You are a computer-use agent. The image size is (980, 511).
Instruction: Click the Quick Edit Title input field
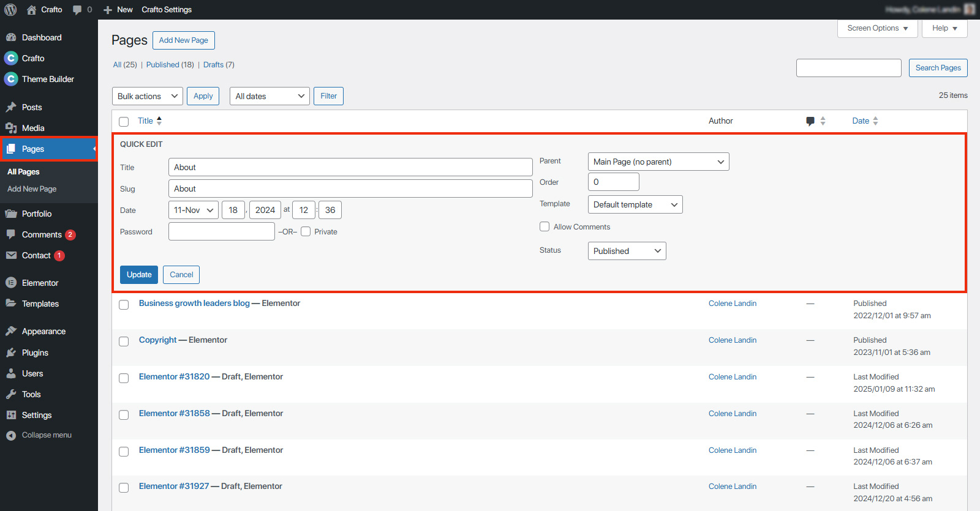350,167
